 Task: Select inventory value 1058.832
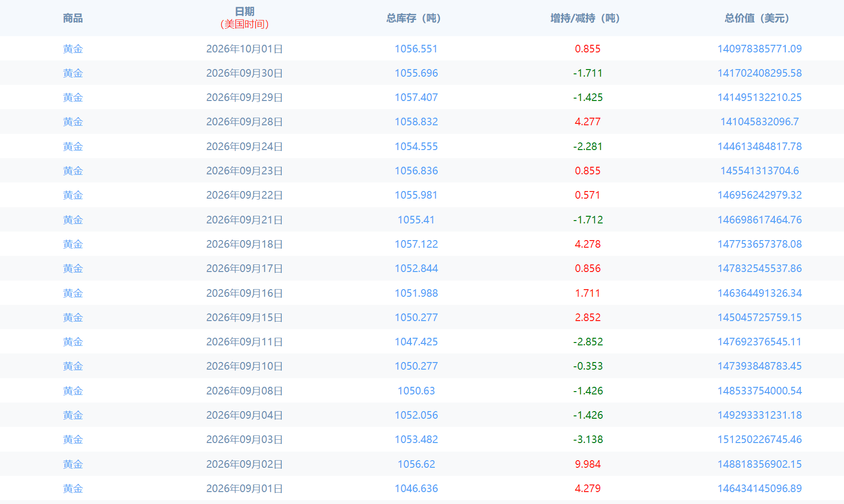click(416, 121)
